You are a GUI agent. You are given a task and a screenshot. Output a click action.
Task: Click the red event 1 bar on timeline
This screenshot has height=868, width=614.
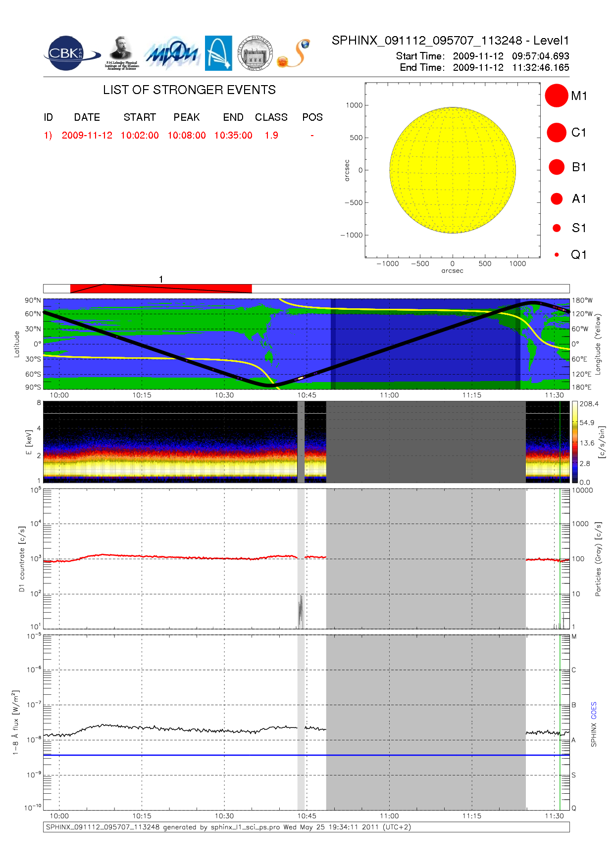[161, 289]
